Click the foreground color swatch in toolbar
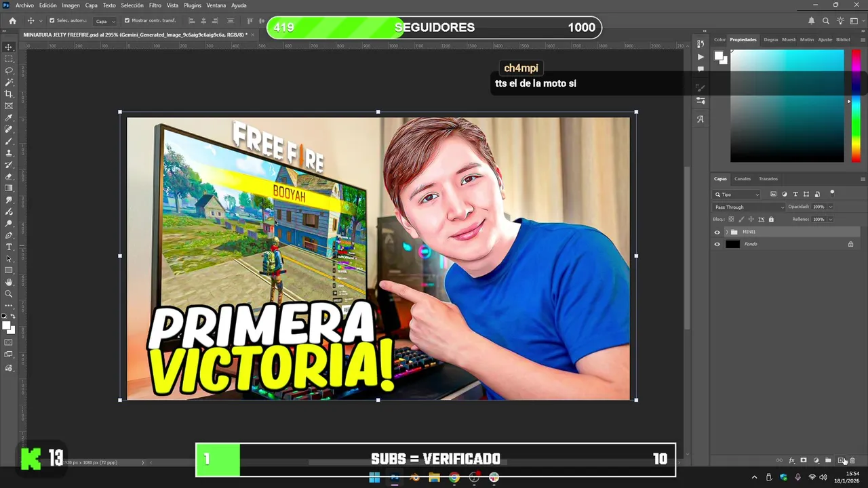 (7, 326)
